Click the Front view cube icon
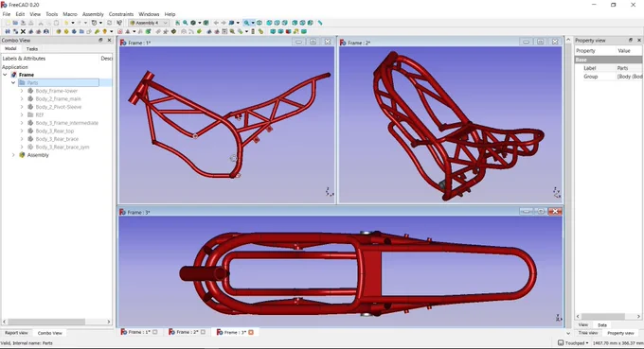This screenshot has width=644, height=349. pyautogui.click(x=269, y=23)
